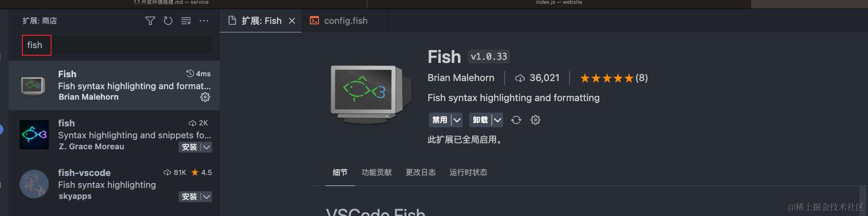Screen dimensions: 868x216
Task: Open the 更改日志 changelog tab
Action: pos(421,173)
